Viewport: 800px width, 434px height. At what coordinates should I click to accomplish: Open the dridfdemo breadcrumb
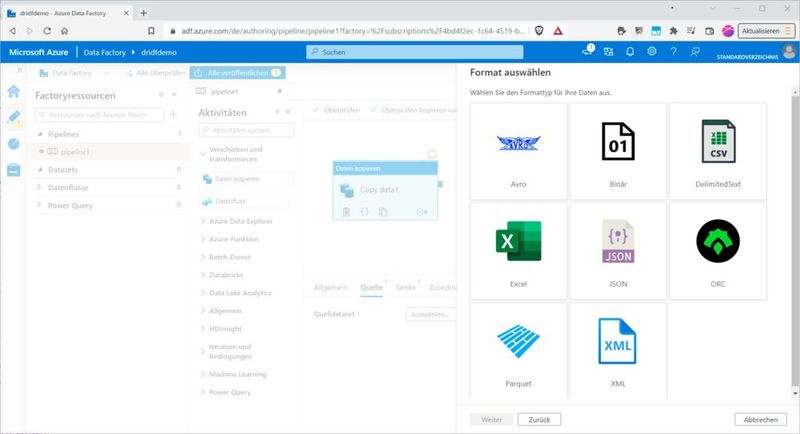[x=159, y=52]
